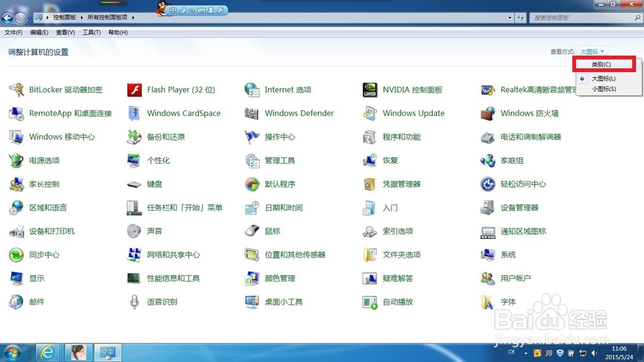
Task: Open the 自动播放 icon
Action: click(370, 301)
